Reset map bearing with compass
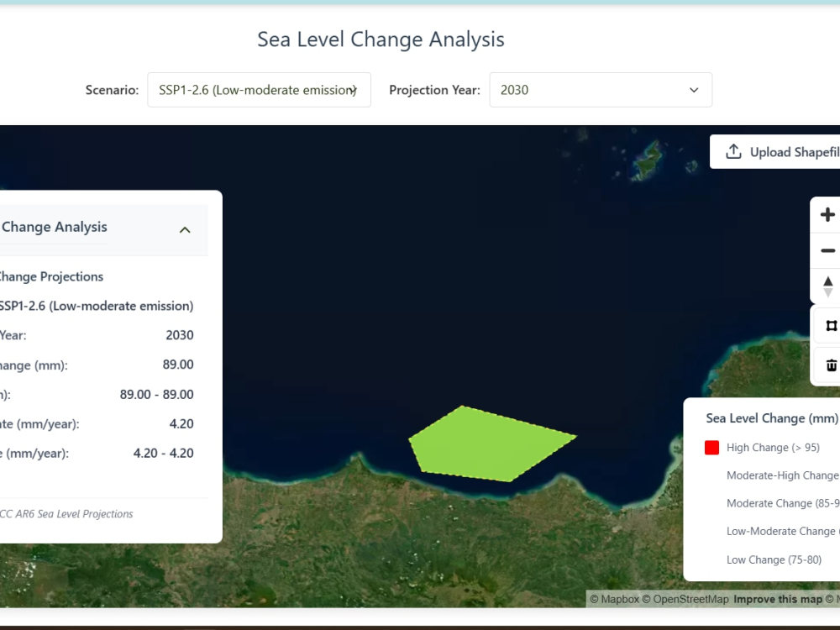Viewport: 840px width, 630px height. tap(827, 286)
